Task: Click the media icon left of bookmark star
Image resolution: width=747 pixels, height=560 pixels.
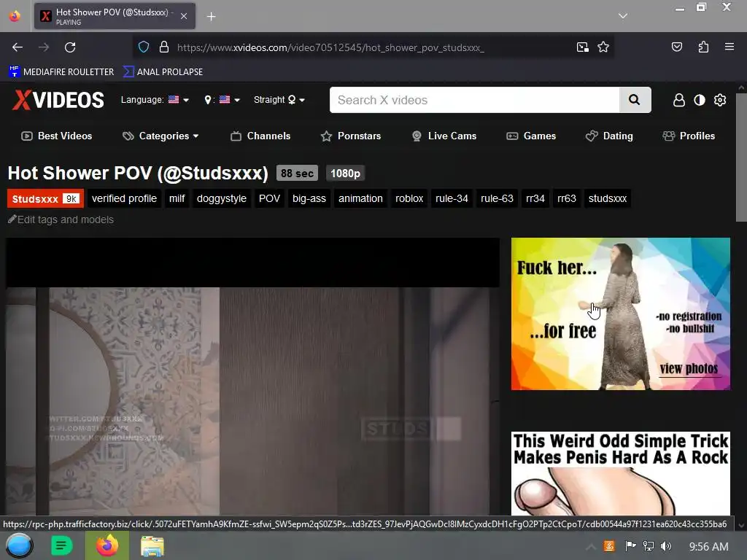Action: pos(582,47)
